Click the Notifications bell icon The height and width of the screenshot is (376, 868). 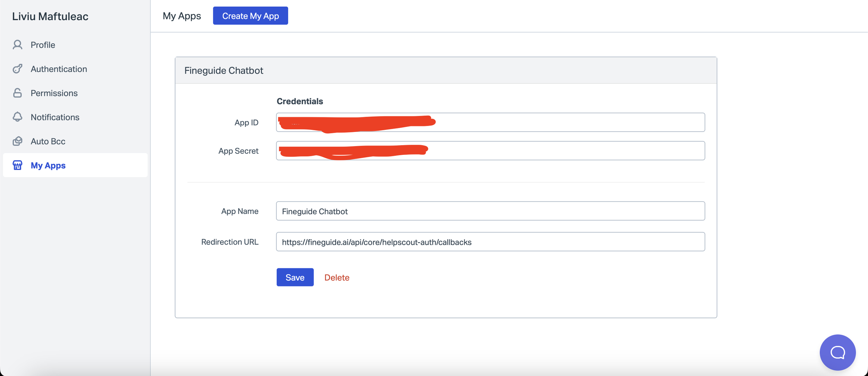click(x=17, y=117)
